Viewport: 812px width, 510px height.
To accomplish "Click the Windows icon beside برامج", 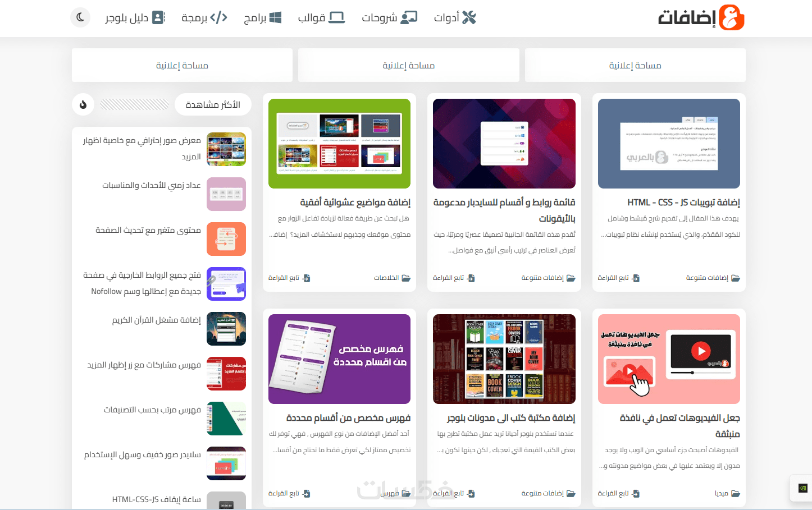I will pos(275,17).
